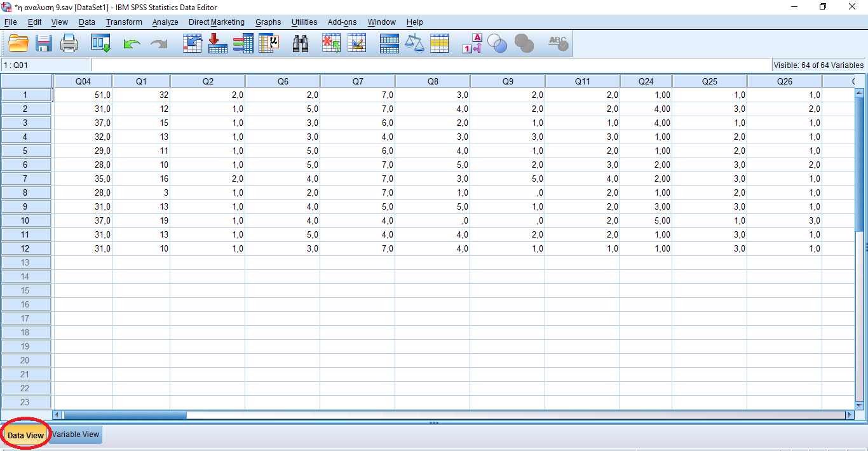Open the Graphs menu

point(268,22)
